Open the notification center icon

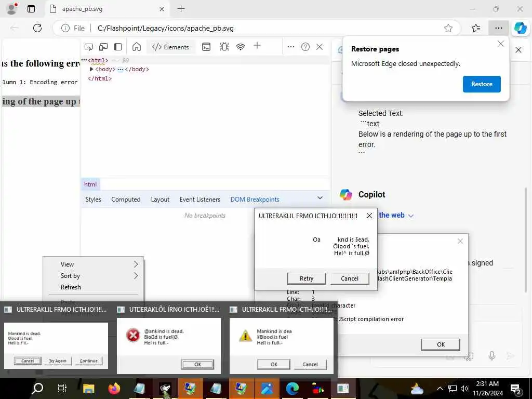[516, 389]
